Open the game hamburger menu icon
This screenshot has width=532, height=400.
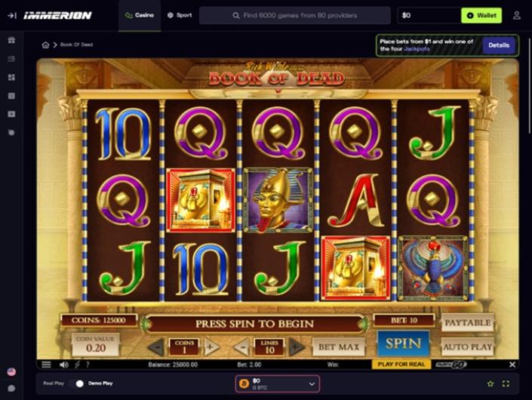point(47,365)
